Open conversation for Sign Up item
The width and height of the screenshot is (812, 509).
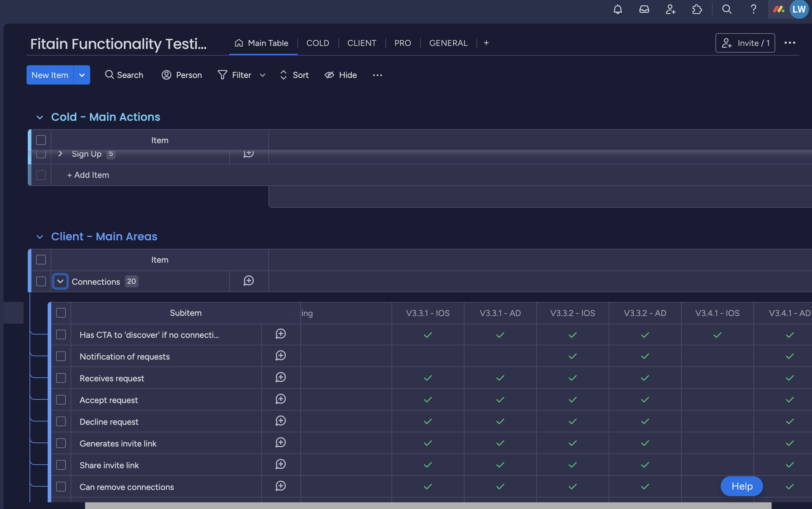tap(248, 154)
